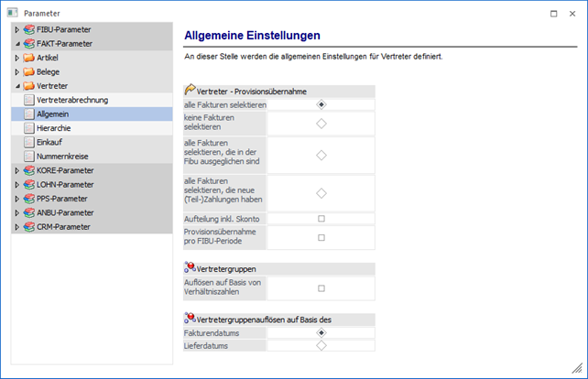Click the FIBU-Parameter database icon

pyautogui.click(x=29, y=29)
